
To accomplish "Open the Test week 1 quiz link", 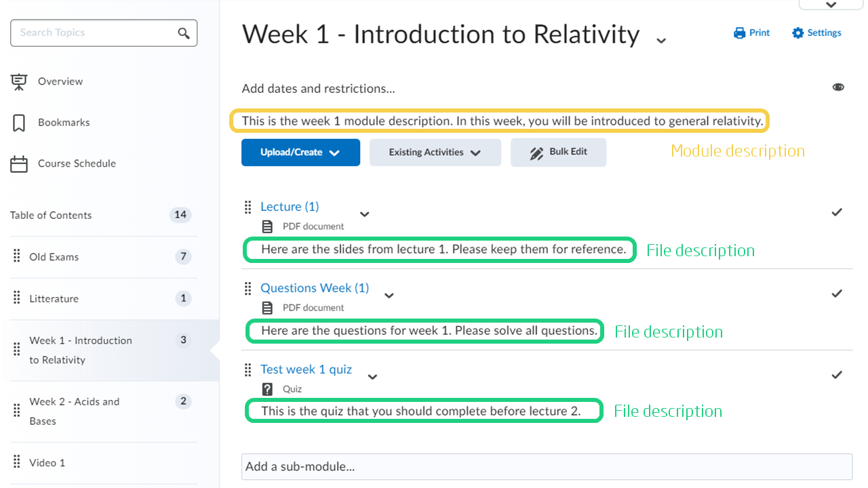I will coord(306,369).
